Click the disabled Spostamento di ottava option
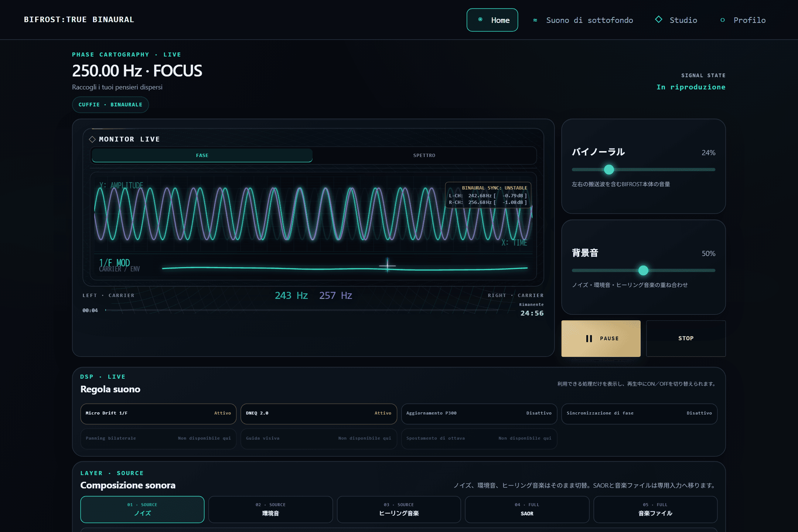The height and width of the screenshot is (532, 798). click(479, 439)
